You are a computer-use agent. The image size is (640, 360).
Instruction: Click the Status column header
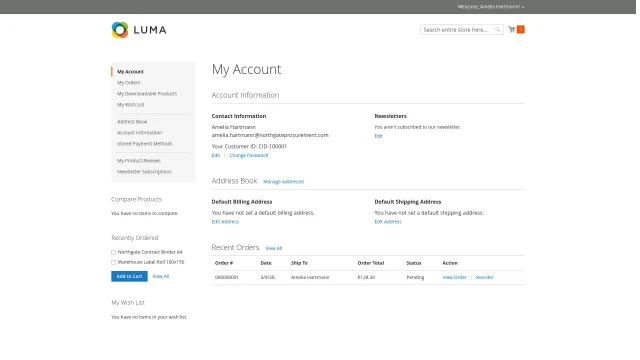coord(413,263)
